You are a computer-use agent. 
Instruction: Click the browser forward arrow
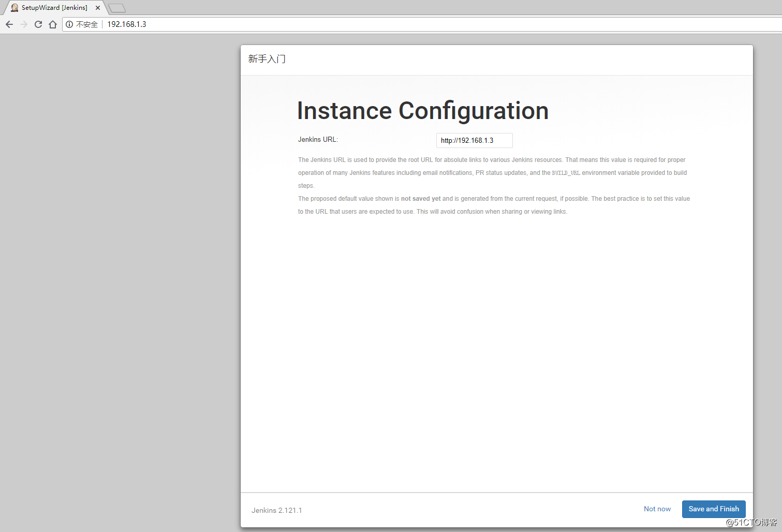point(24,24)
